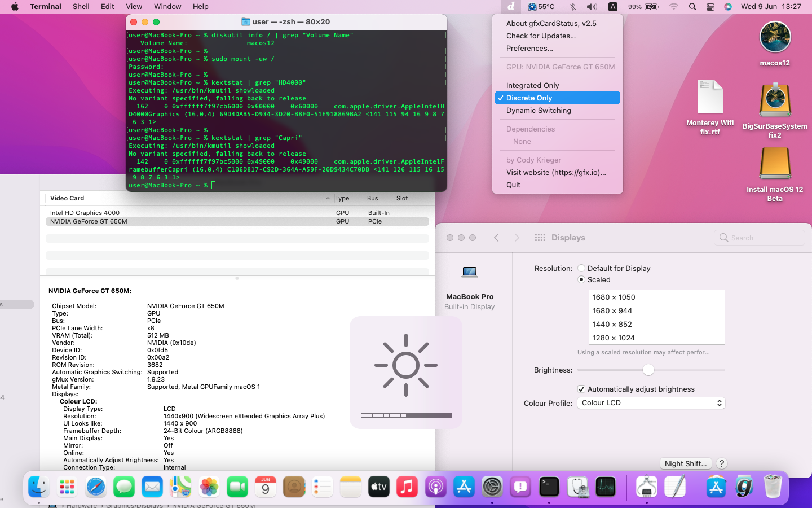This screenshot has height=508, width=812.
Task: Select Intel HD Graphics 4000 row
Action: tap(237, 213)
